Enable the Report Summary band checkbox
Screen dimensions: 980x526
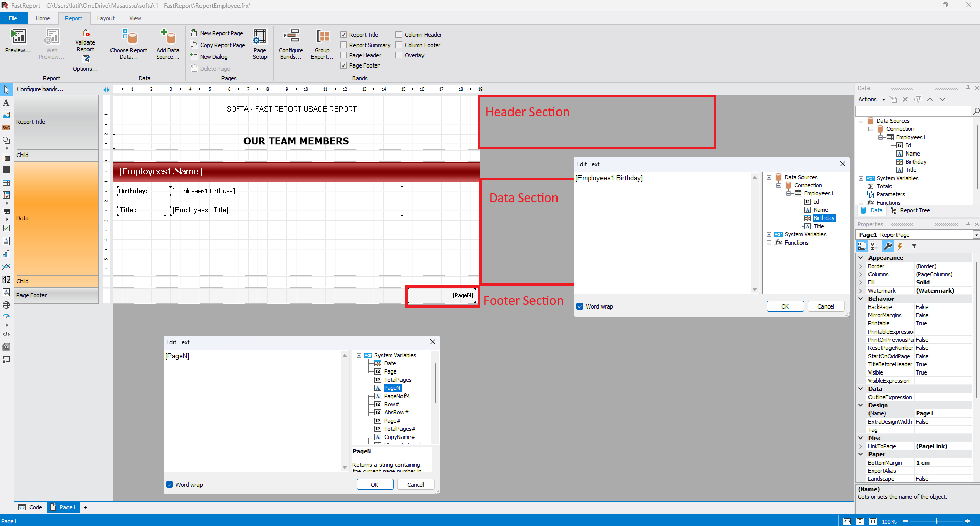(x=344, y=45)
